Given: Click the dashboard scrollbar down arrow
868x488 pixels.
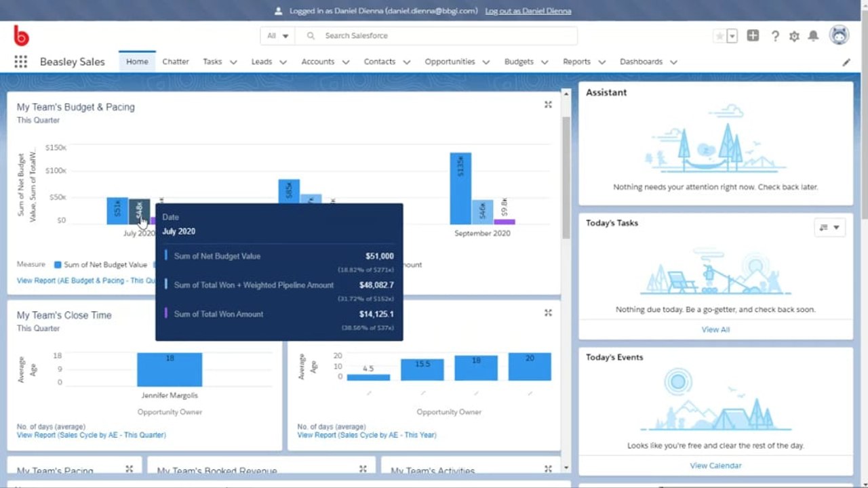Looking at the screenshot, I should tap(566, 468).
